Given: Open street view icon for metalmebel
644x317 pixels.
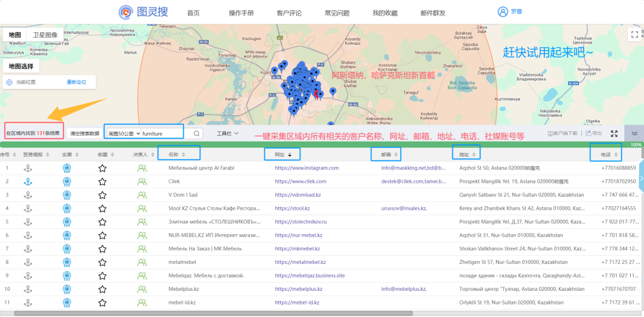Looking at the screenshot, I should (x=67, y=262).
